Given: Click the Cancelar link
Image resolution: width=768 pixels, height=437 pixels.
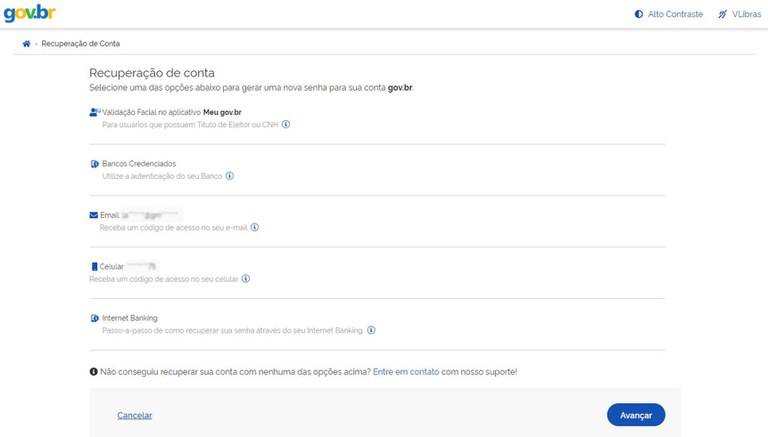Looking at the screenshot, I should pos(134,415).
